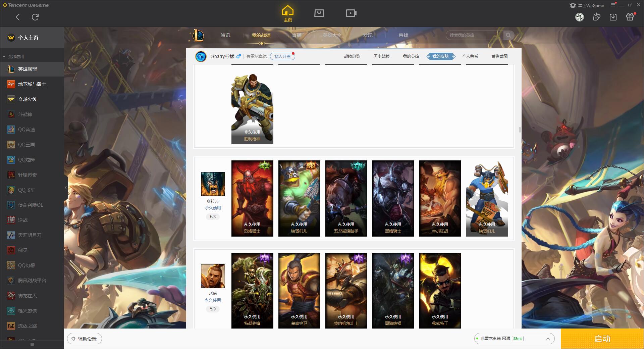Expand the 弗雷尔卓德 server dropdown

pyautogui.click(x=514, y=339)
